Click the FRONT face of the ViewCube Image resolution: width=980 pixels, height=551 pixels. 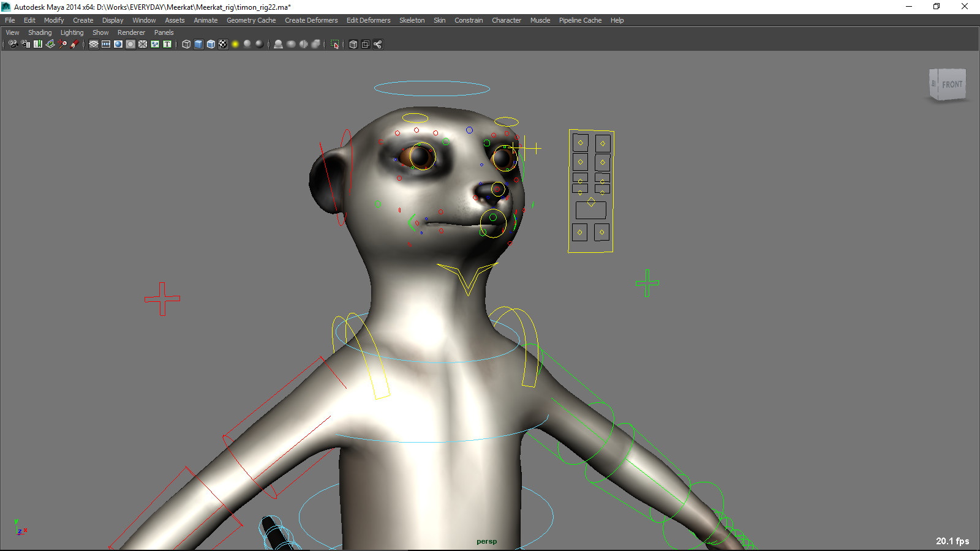pos(952,84)
